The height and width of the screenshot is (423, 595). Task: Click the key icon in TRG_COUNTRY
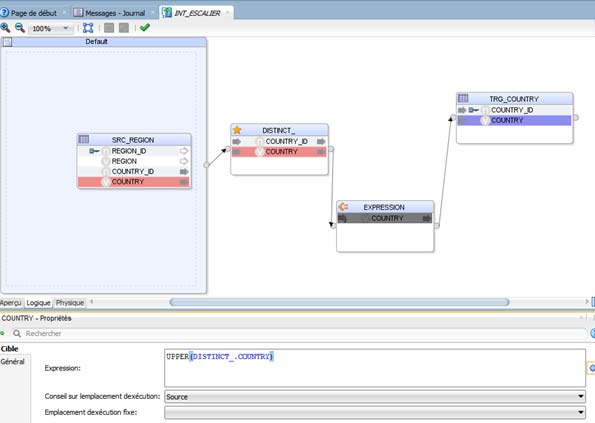tap(473, 110)
